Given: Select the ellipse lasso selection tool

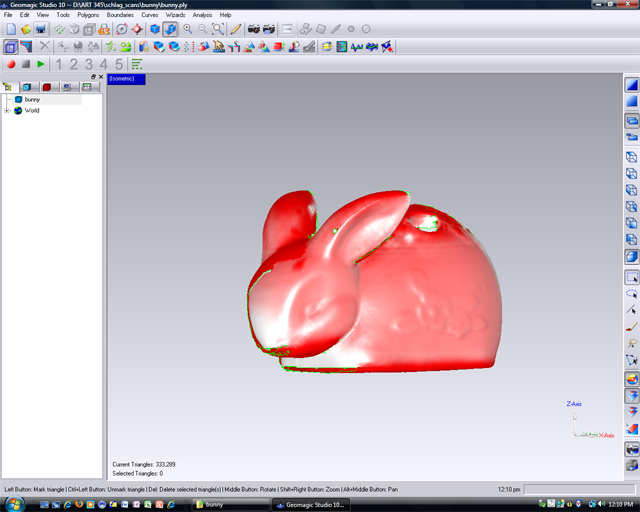Looking at the screenshot, I should [632, 294].
